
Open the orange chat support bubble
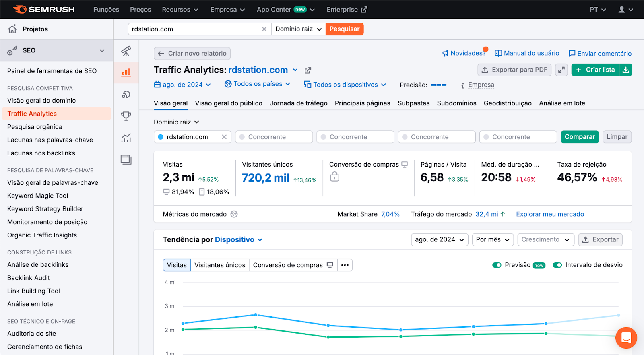pos(626,338)
